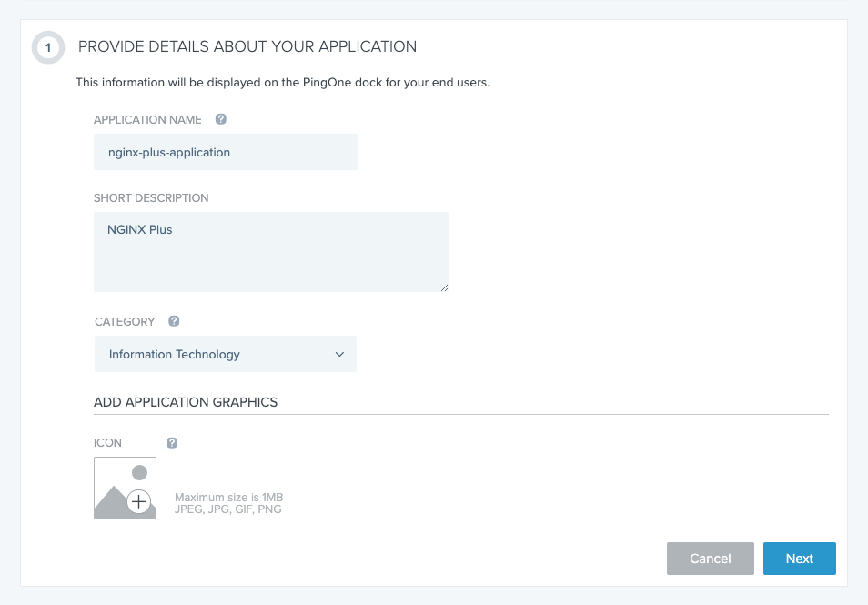Expand the Category chevron arrow

click(339, 355)
